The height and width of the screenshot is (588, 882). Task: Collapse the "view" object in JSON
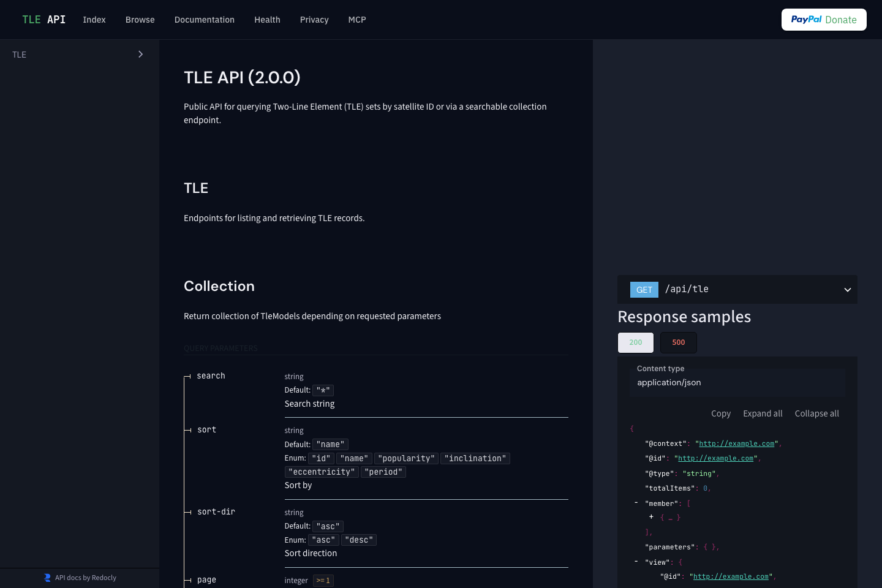click(636, 562)
